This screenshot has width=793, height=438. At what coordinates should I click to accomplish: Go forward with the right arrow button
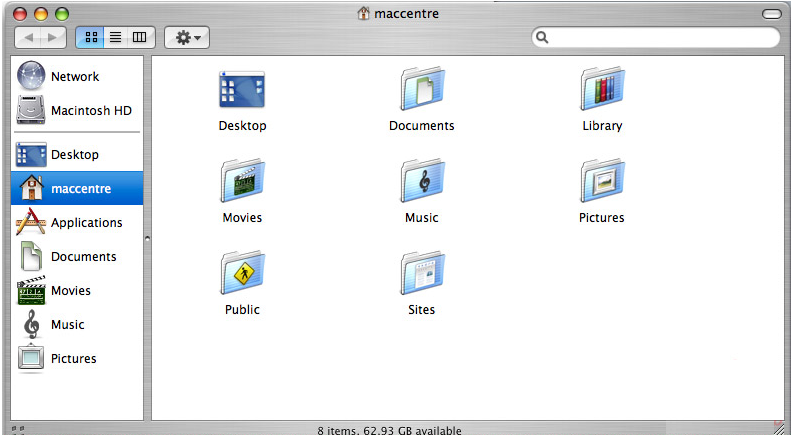(53, 37)
